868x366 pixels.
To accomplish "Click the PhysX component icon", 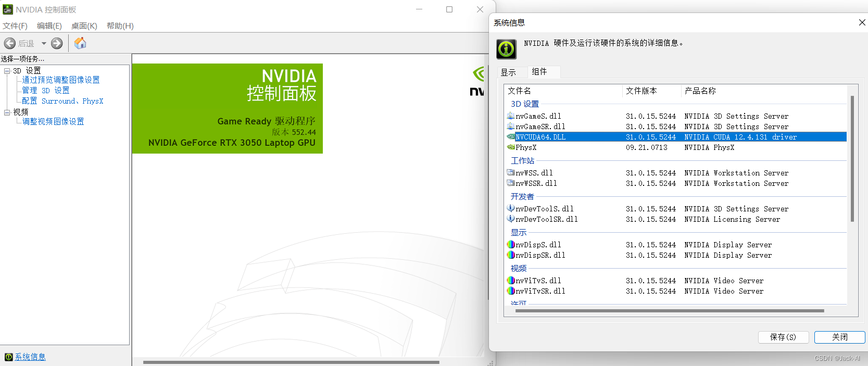I will tap(511, 147).
